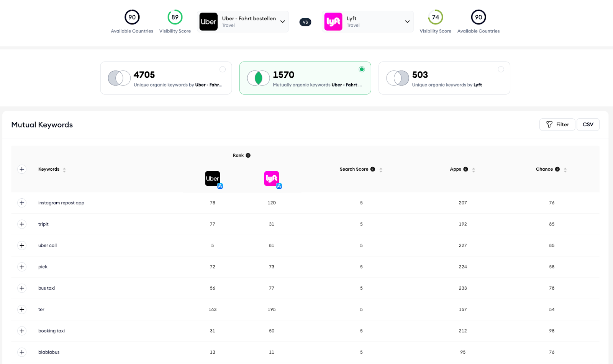Expand the blablabus keyword row
613x364 pixels.
[x=22, y=352]
